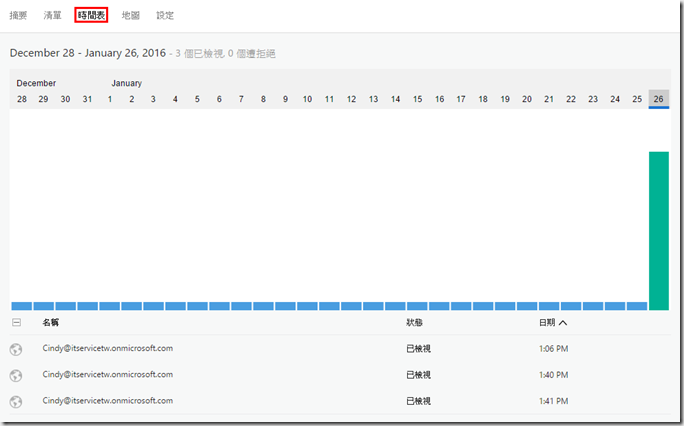This screenshot has width=684, height=426.
Task: Click globe icon beside the 1:06 PM entry
Action: [16, 349]
